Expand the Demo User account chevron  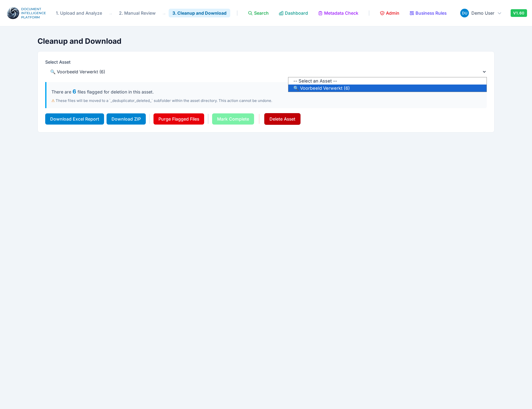click(499, 13)
